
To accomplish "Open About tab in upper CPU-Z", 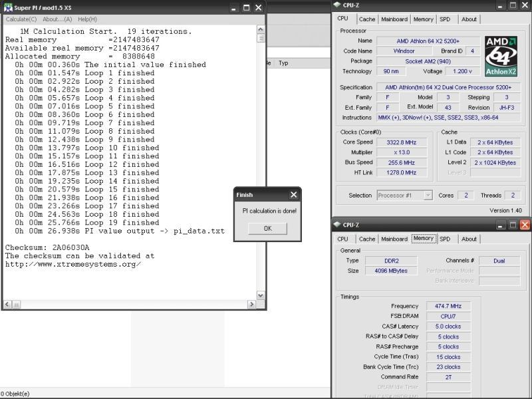I will (469, 19).
